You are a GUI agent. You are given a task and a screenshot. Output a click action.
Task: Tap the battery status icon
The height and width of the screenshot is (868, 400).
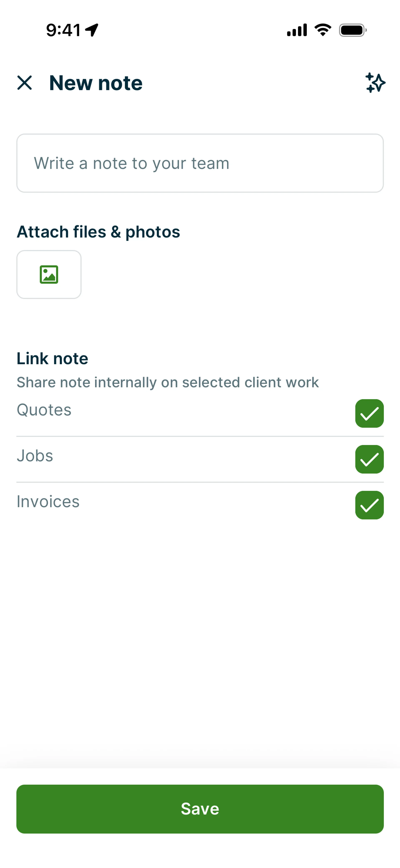(x=352, y=30)
